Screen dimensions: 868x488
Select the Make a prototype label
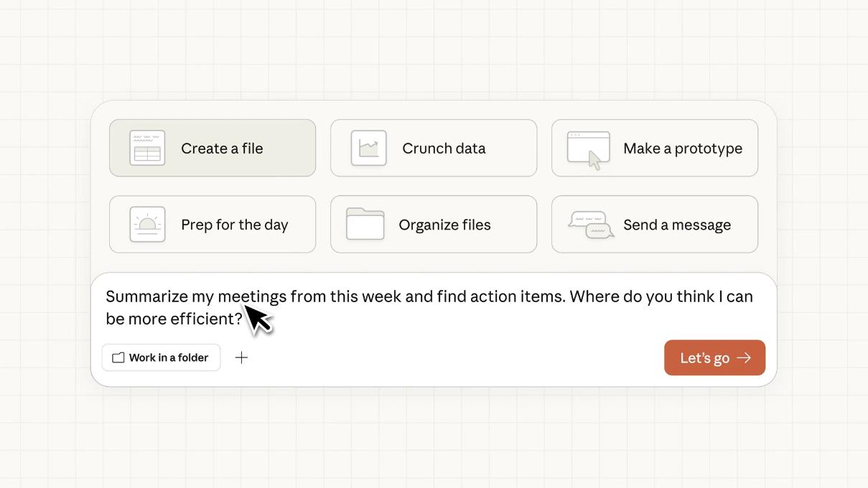[682, 149]
